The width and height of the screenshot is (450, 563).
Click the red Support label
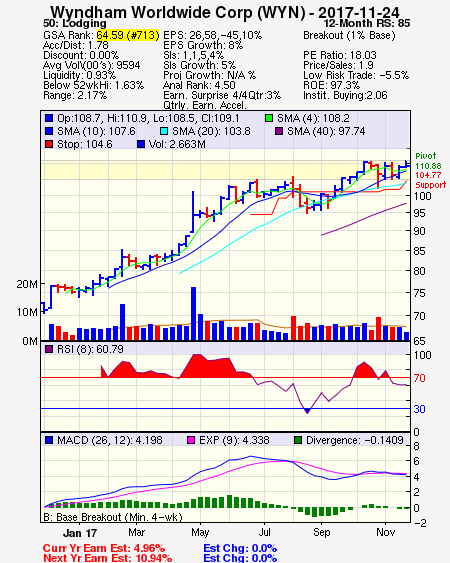pyautogui.click(x=430, y=185)
